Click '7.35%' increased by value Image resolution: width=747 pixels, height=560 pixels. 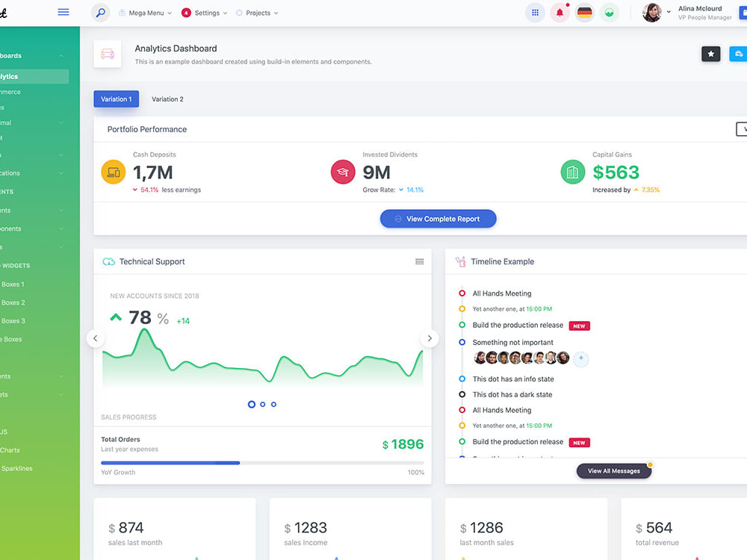click(651, 190)
